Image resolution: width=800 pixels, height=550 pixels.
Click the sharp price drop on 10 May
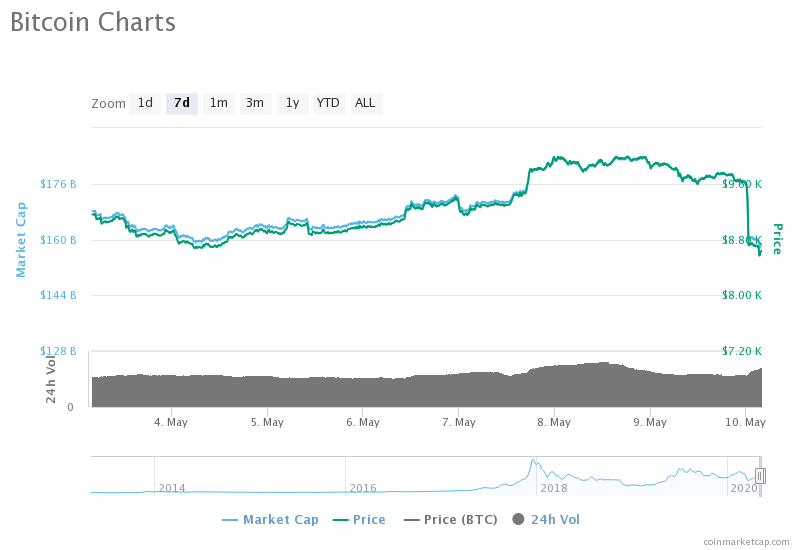coord(748,212)
